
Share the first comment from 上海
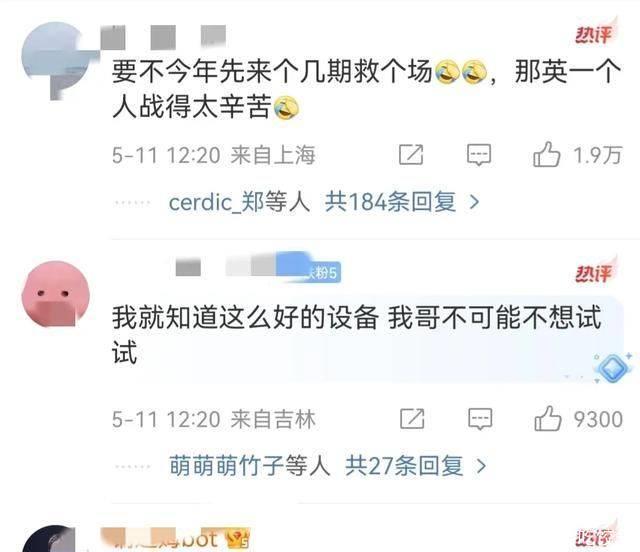(x=411, y=155)
